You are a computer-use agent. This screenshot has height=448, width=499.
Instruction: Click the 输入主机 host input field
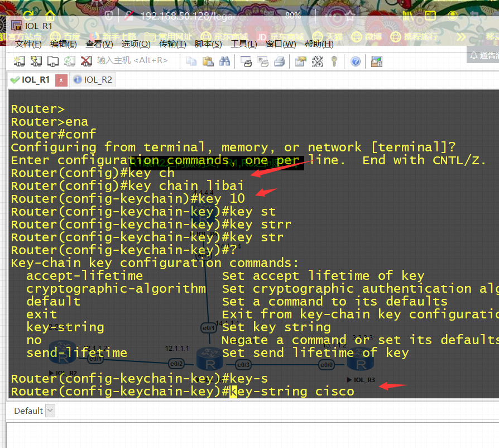(132, 60)
